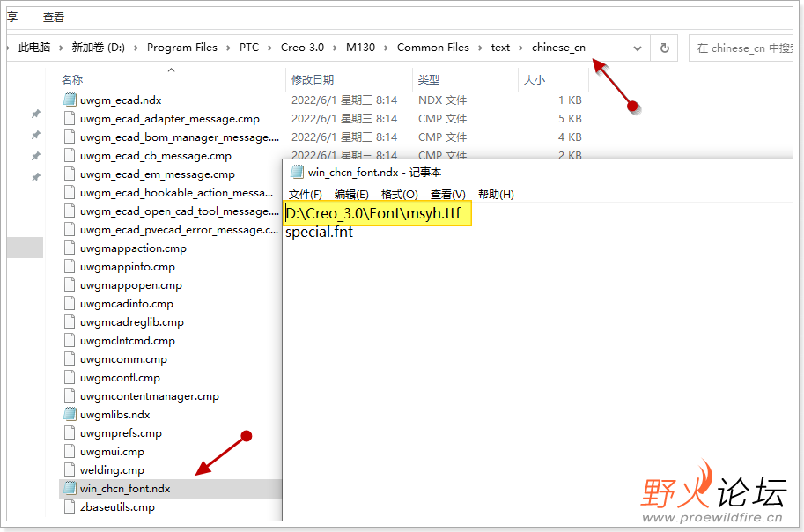Refresh the chinese_cn folder view

[665, 48]
